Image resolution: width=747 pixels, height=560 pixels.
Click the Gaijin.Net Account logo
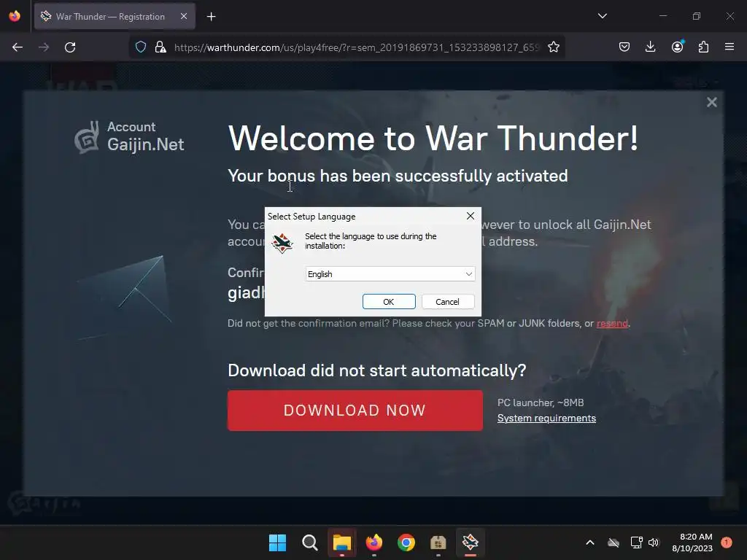click(x=129, y=136)
